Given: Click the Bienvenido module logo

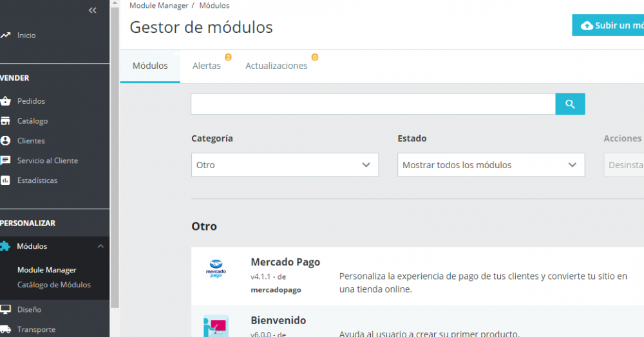Looking at the screenshot, I should coord(216,326).
